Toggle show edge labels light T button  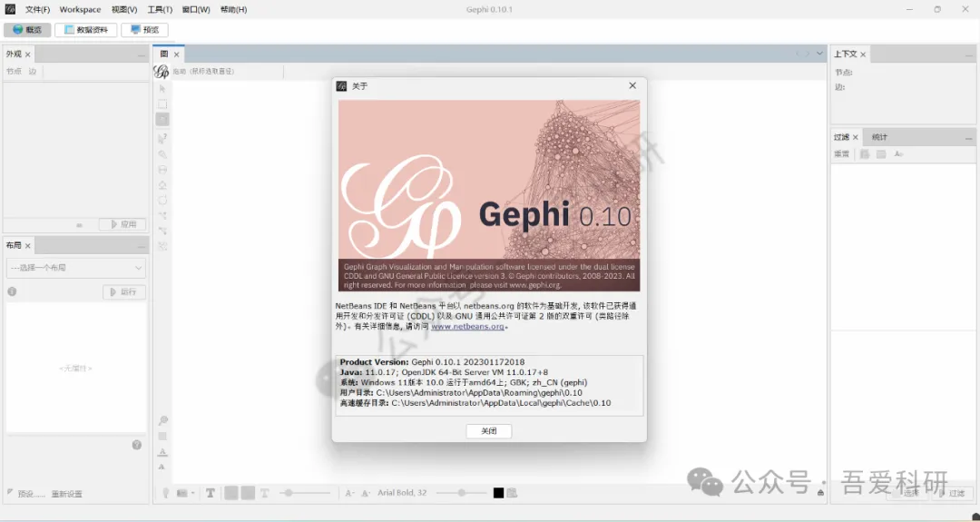point(264,493)
